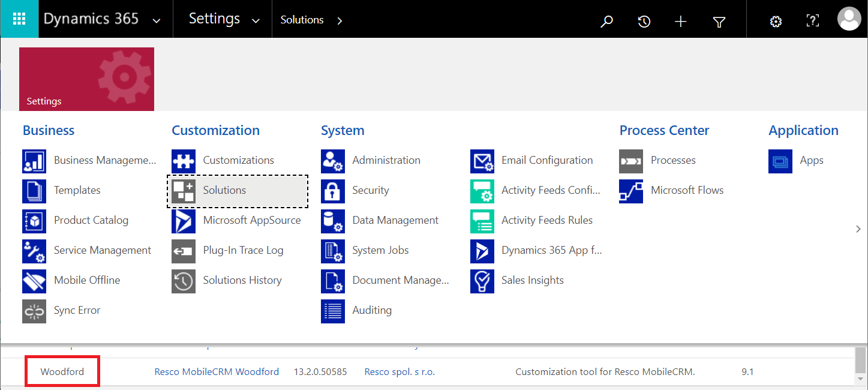The image size is (868, 390).
Task: Click the help question mark icon
Action: (x=812, y=22)
